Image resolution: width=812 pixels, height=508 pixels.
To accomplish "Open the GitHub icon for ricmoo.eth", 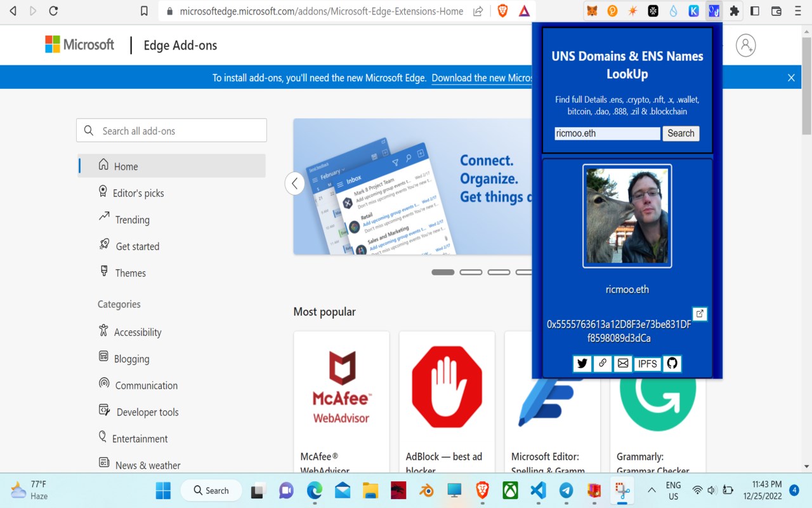I will (672, 363).
